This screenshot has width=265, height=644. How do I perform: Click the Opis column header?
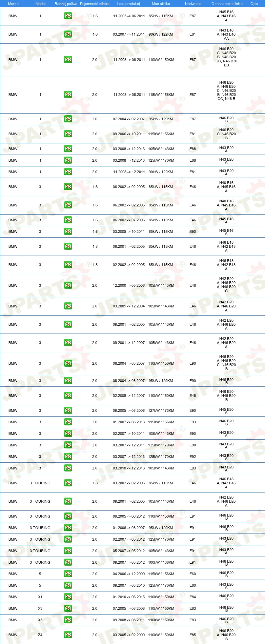(254, 4)
